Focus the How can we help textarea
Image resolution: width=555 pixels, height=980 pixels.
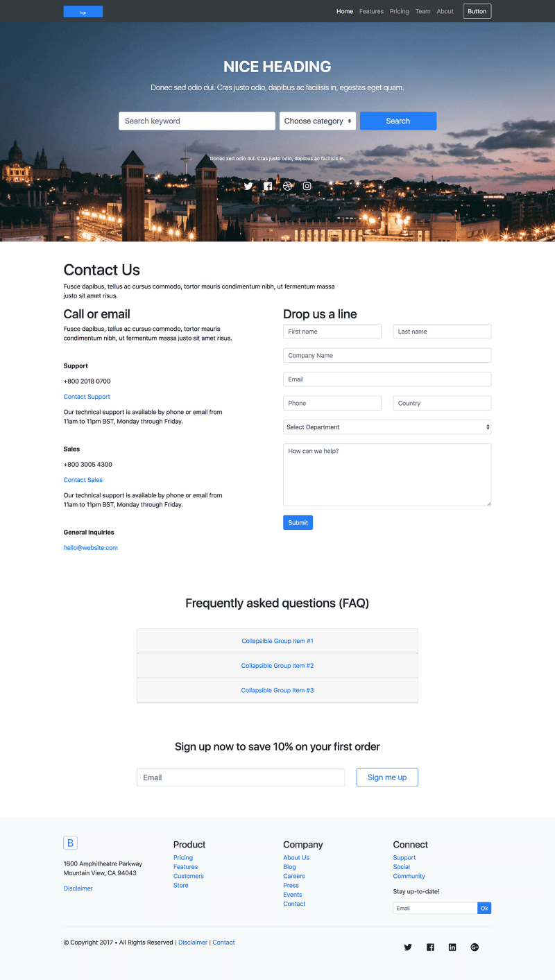coord(387,474)
